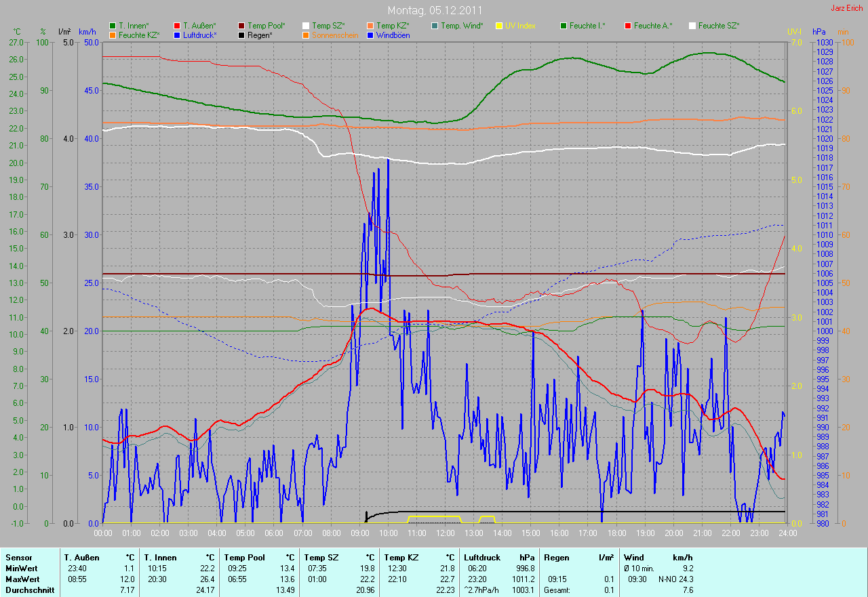Select the dark red Temp Pool legend marker
Screen dimensions: 868x597
click(x=241, y=26)
